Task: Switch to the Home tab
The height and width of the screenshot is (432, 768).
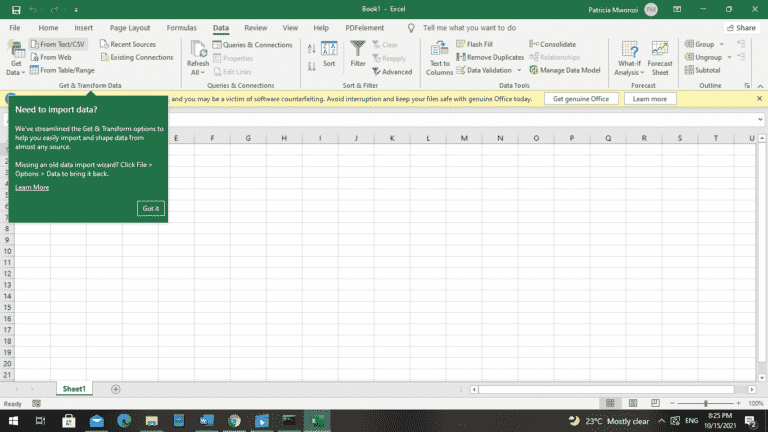Action: (48, 28)
